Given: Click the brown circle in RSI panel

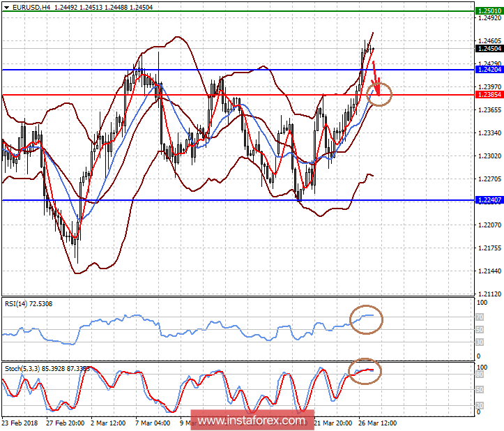Looking at the screenshot, I should click(366, 319).
